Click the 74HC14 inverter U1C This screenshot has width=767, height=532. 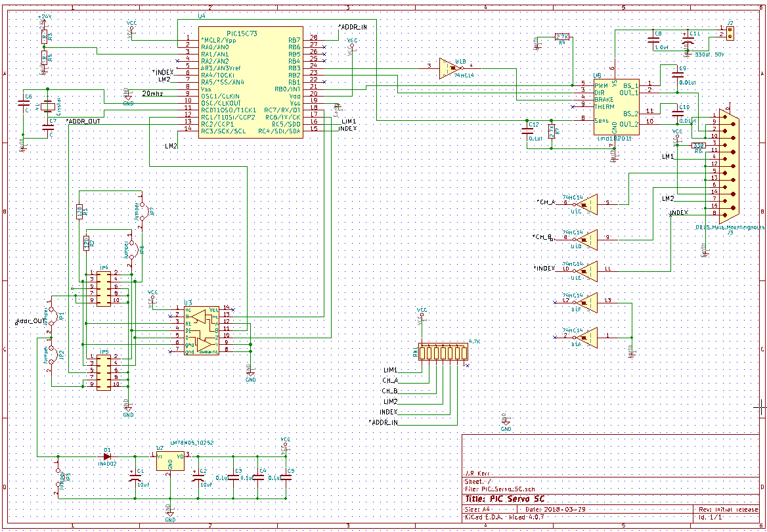tap(586, 204)
